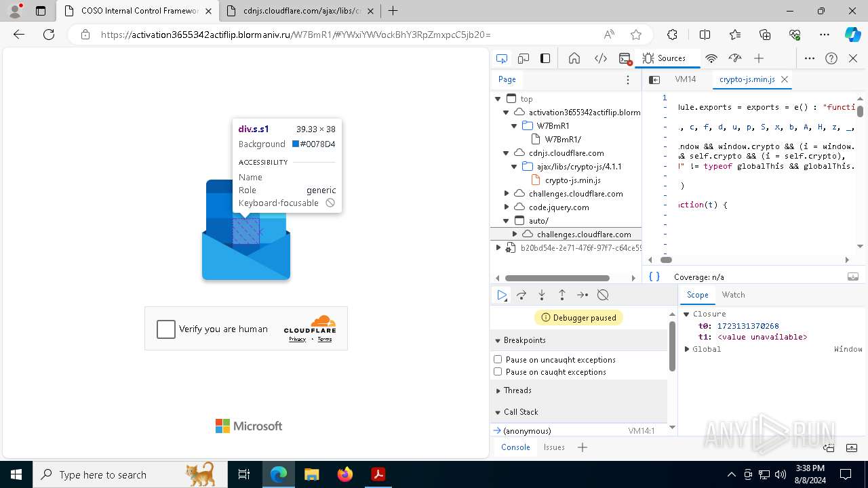Step to next statement
The image size is (868, 488).
[583, 295]
